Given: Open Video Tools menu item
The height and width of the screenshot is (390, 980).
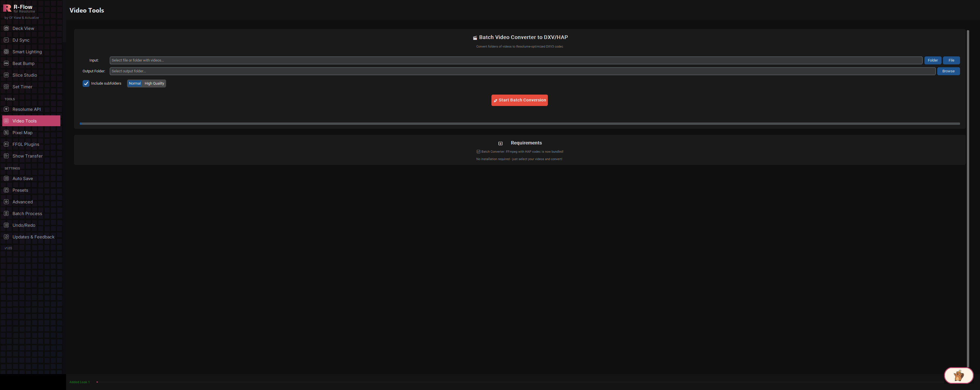Looking at the screenshot, I should (x=31, y=121).
